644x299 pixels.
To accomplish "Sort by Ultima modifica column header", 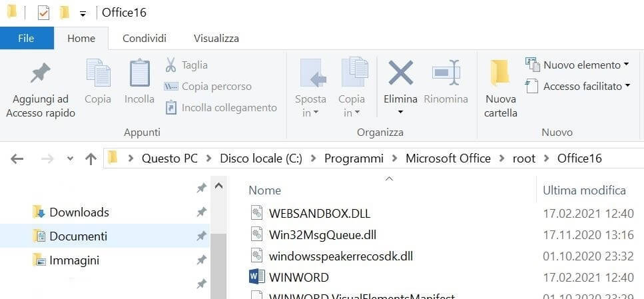I will tap(585, 190).
